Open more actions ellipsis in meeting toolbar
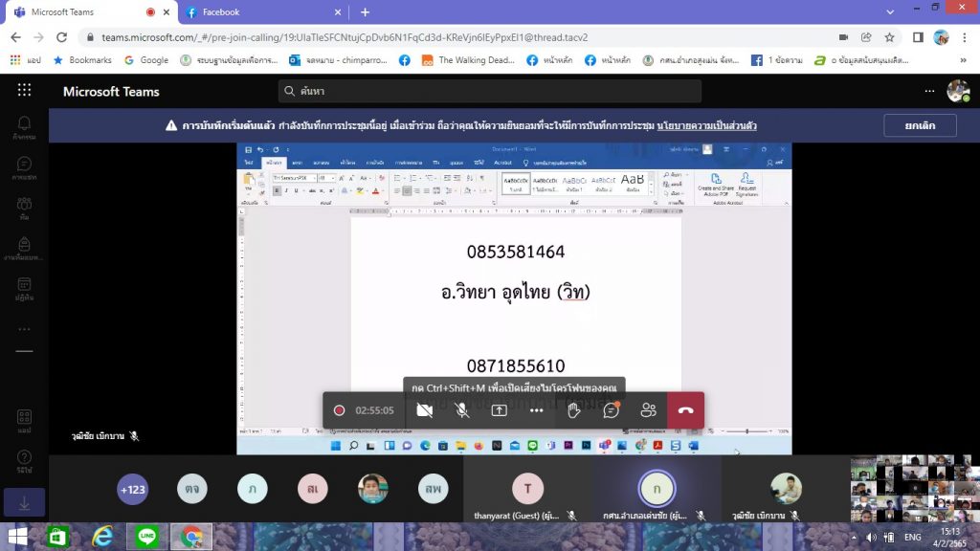Screen dimensions: 980x551 [536, 410]
